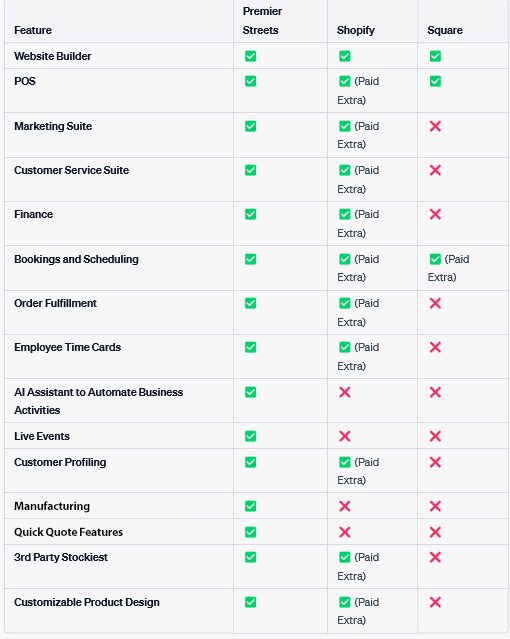Select the Premier Streets column header
Viewport: 510px width, 639px height.
[x=262, y=21]
